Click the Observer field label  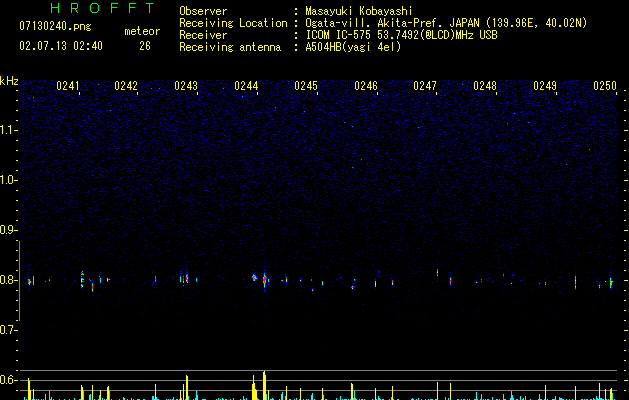click(203, 11)
